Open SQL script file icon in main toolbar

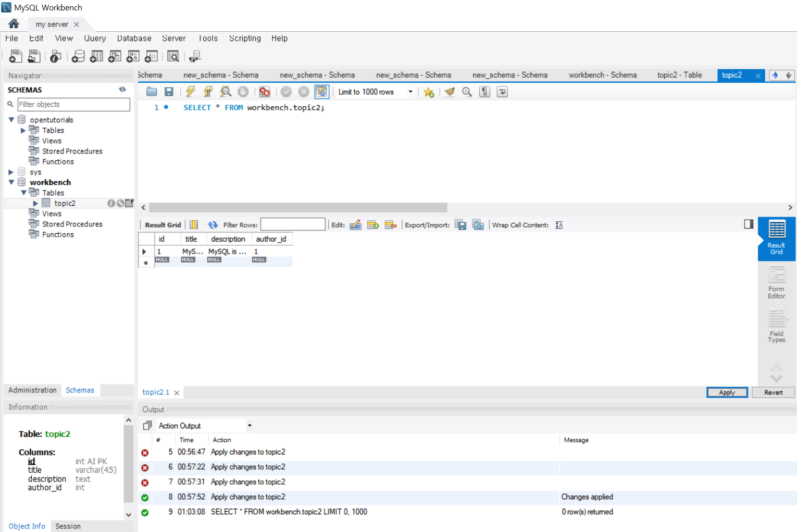tap(34, 56)
